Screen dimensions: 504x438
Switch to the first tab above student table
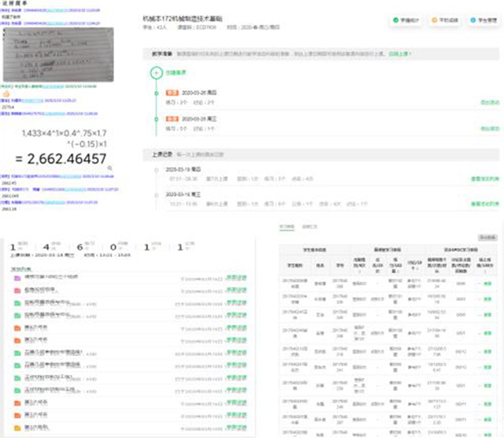coord(287,226)
